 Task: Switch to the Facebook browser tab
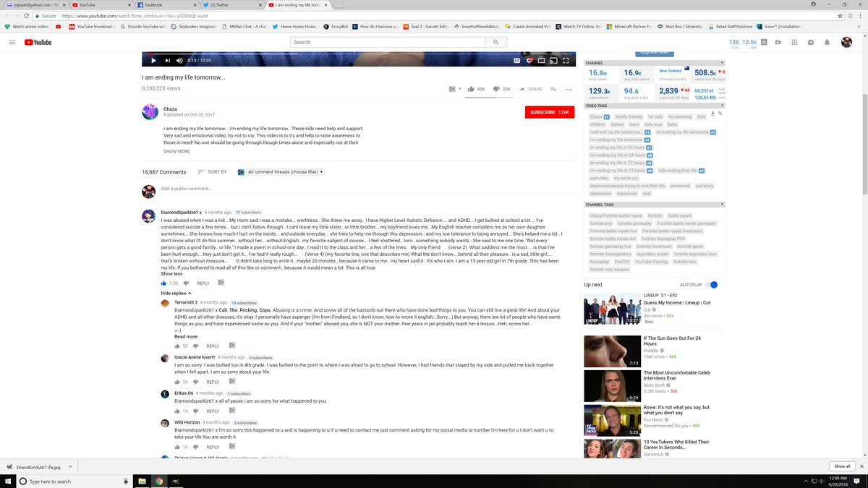[x=166, y=4]
